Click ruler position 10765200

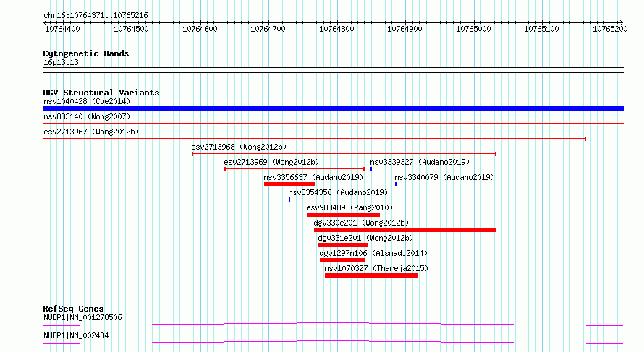(610, 29)
